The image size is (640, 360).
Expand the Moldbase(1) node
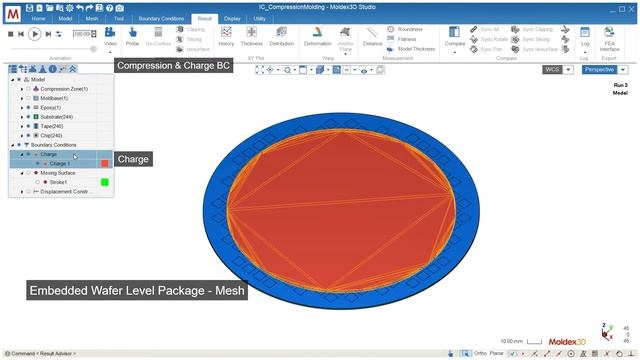[x=22, y=98]
